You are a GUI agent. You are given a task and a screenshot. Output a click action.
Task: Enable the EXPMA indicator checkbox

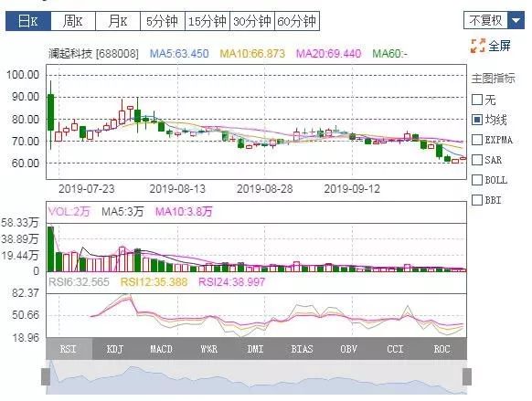tap(477, 140)
